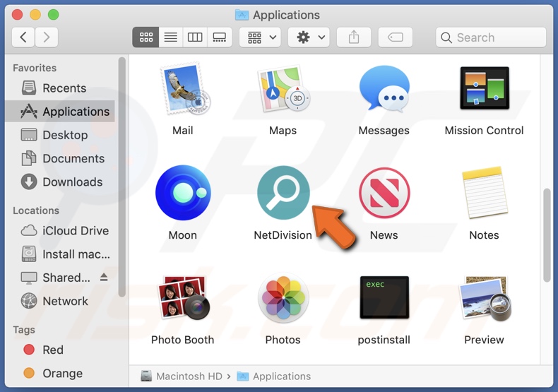Open the Messages application icon
The height and width of the screenshot is (392, 558).
(x=384, y=88)
